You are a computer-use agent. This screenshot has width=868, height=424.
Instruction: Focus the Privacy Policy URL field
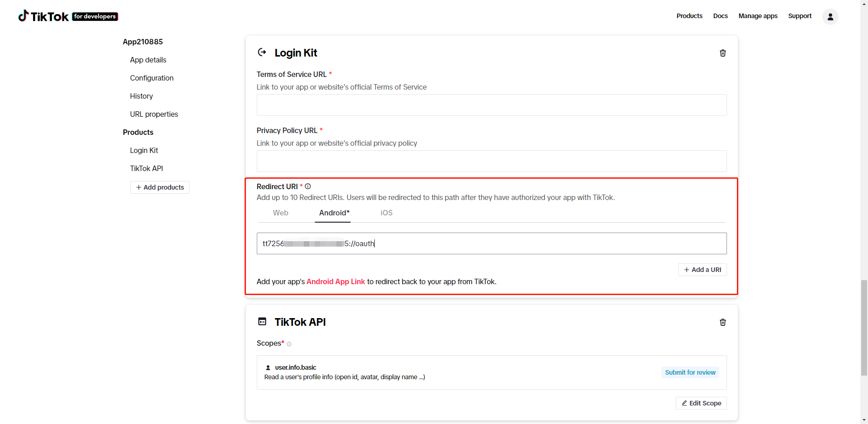coord(491,161)
